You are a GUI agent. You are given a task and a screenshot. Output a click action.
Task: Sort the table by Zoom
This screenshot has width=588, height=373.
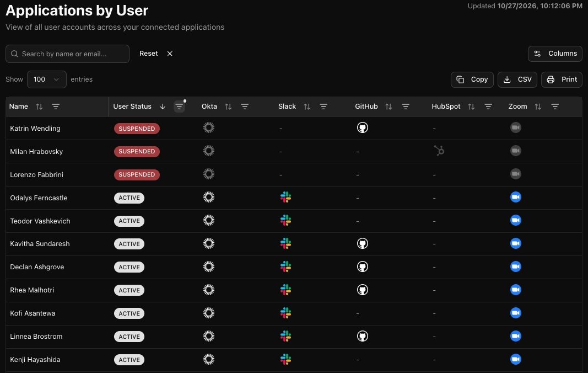538,106
